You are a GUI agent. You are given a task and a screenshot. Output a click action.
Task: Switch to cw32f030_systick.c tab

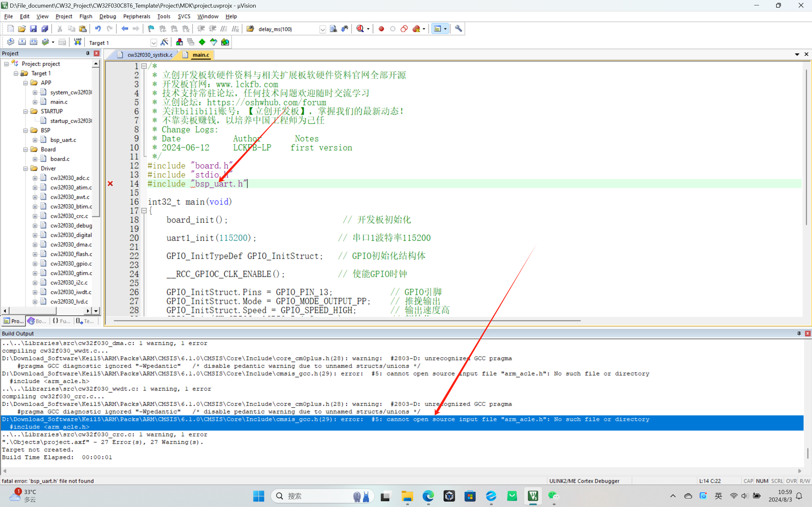pos(150,55)
